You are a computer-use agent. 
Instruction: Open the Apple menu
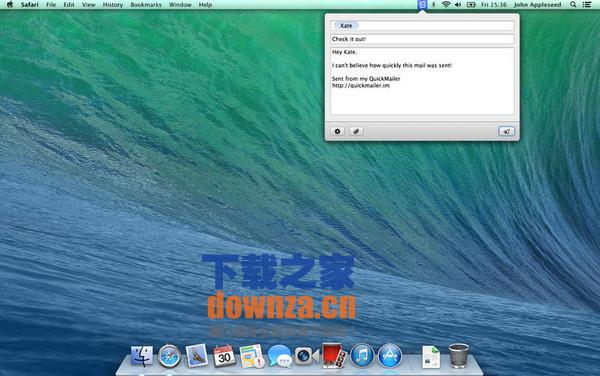10,5
